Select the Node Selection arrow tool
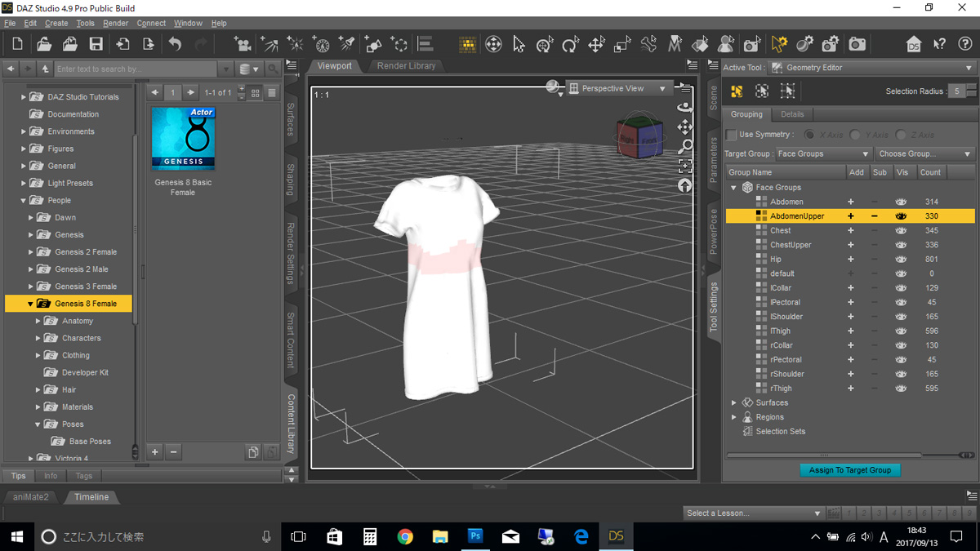This screenshot has height=551, width=980. coord(519,44)
